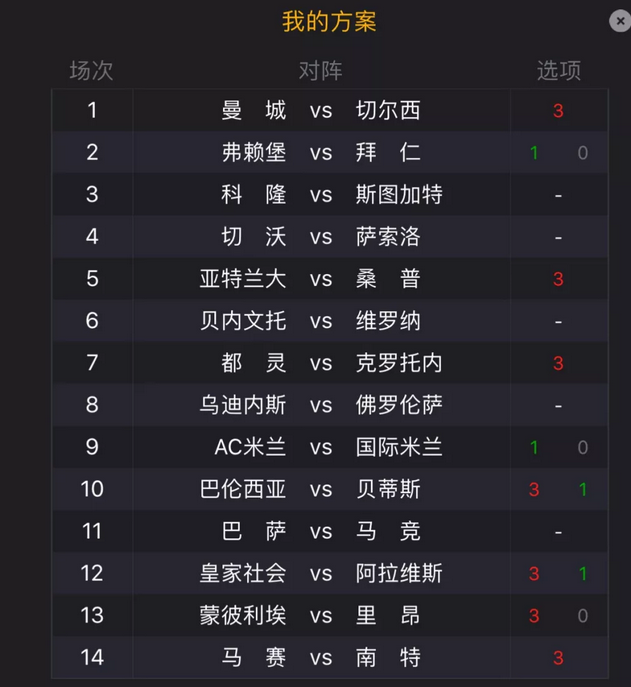631x687 pixels.
Task: Click the 选项 column header
Action: click(559, 71)
